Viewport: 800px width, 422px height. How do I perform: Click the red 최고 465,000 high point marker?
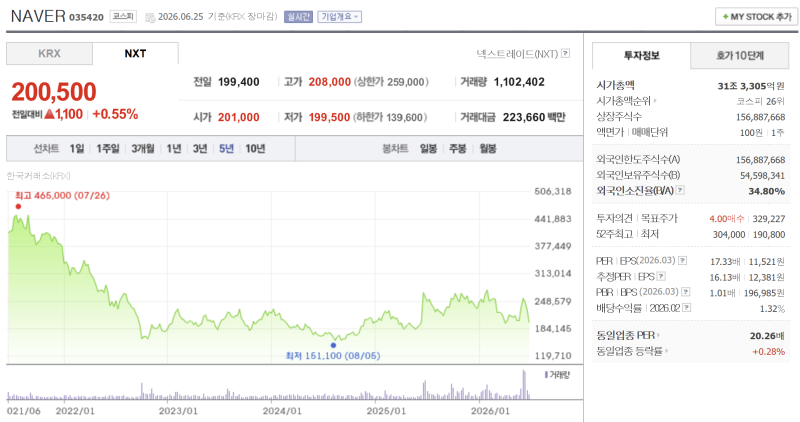coord(18,207)
